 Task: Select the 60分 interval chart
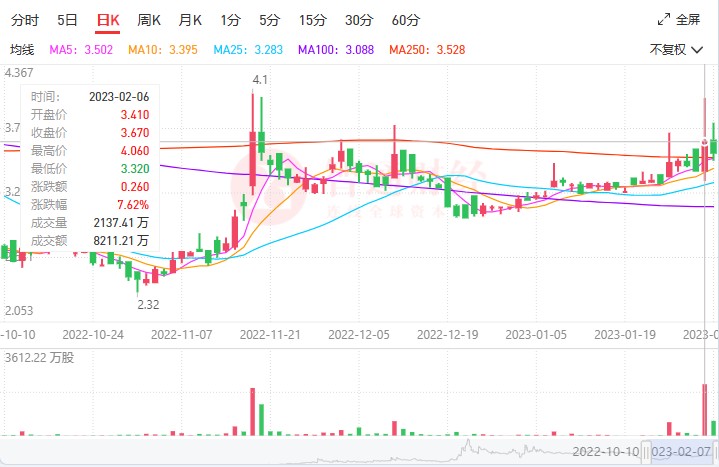(x=406, y=20)
